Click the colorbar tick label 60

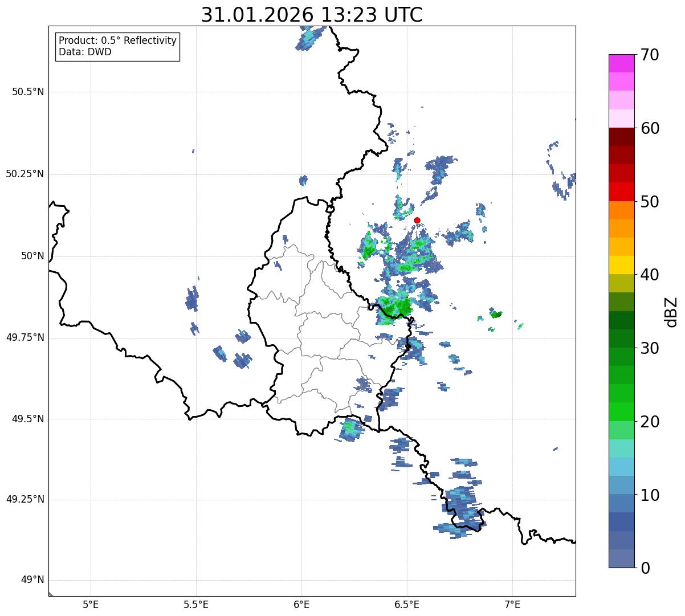point(650,128)
